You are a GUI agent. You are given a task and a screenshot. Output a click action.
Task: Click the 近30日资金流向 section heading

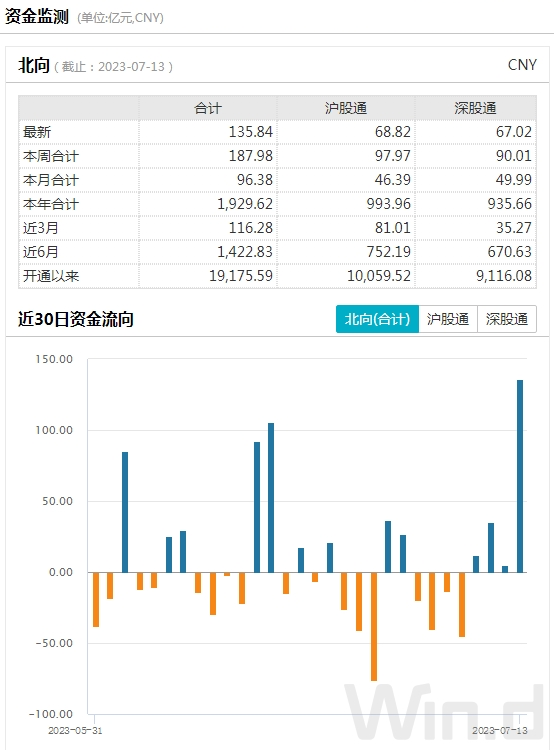76,319
